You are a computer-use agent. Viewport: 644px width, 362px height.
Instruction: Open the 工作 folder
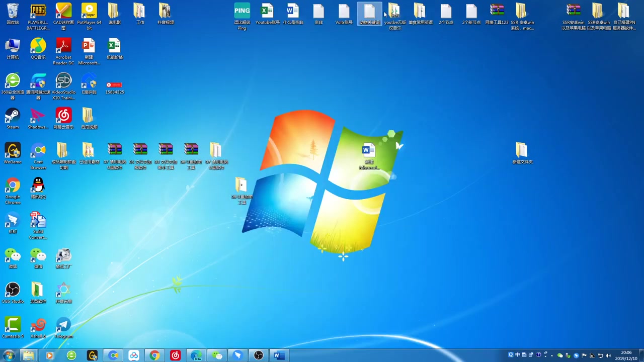[x=140, y=14]
